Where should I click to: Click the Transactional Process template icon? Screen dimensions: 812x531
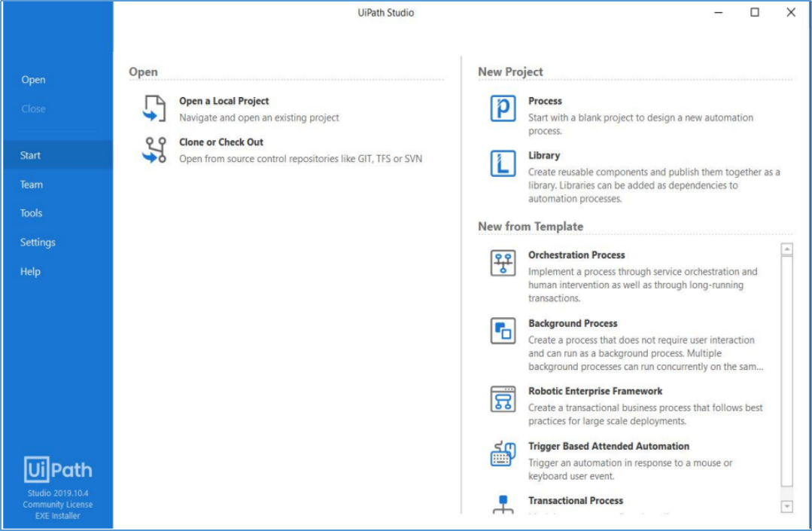pos(502,504)
